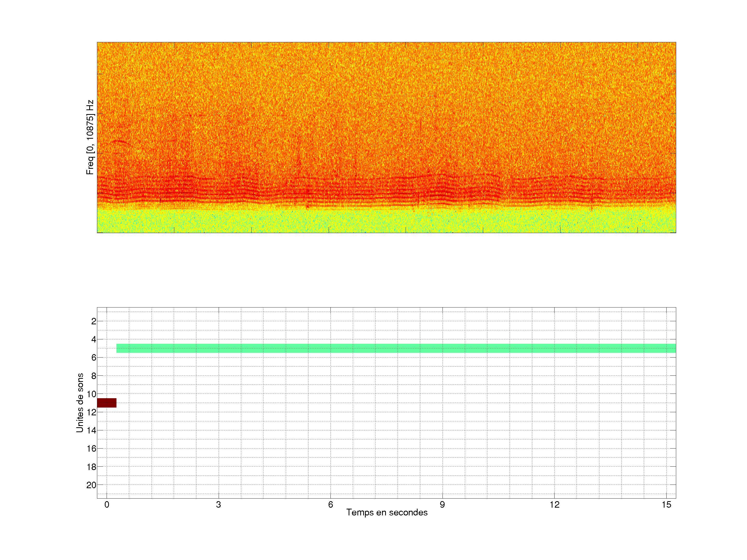Click the y-axis tick label 2
Screen dimensions: 747x560
pos(94,321)
